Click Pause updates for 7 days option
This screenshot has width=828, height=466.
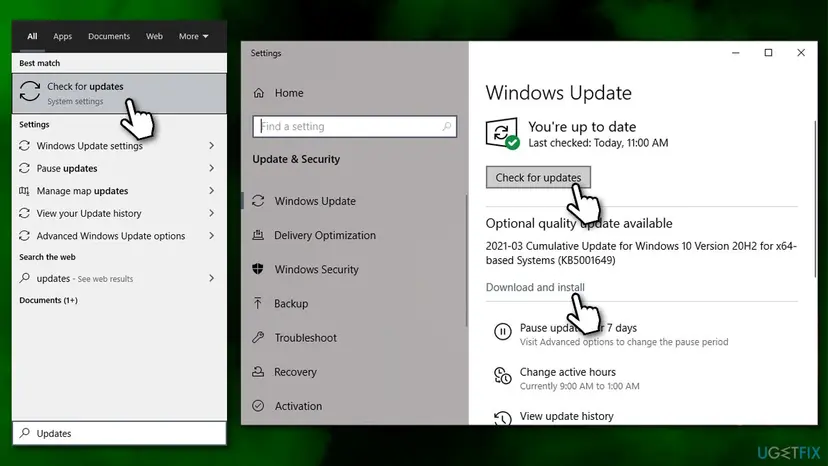pos(578,328)
